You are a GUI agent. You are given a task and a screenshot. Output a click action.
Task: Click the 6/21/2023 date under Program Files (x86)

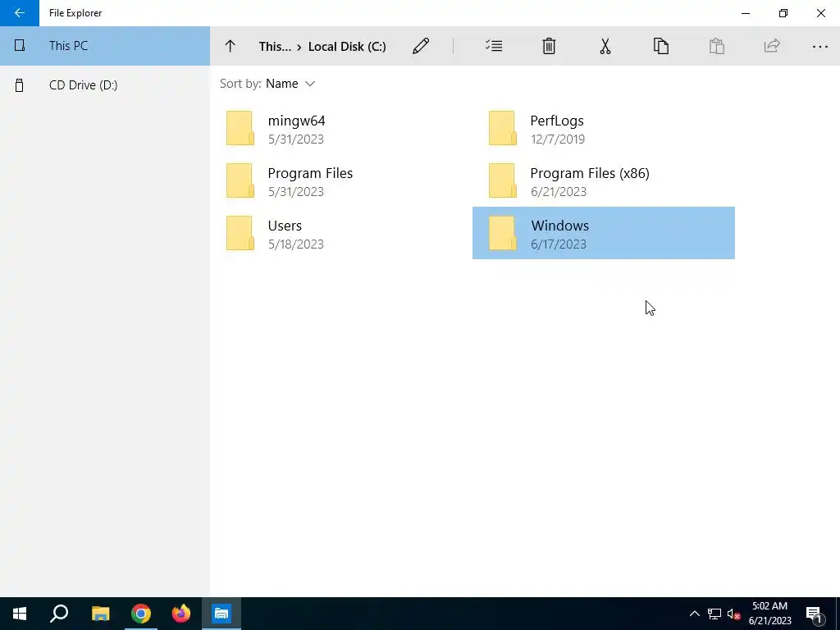point(558,192)
